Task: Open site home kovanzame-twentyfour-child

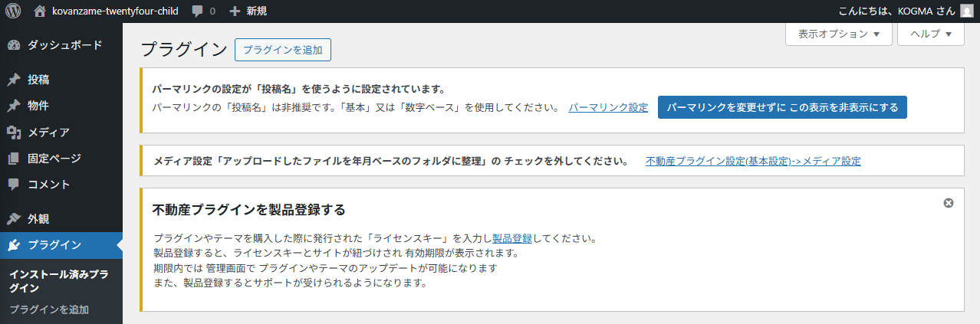Action: (x=106, y=11)
